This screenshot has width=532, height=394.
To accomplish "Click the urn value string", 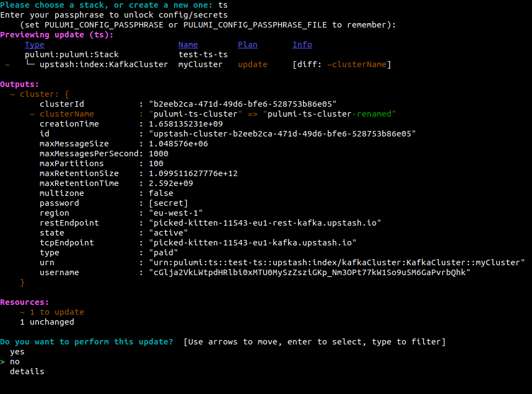I will pyautogui.click(x=336, y=262).
